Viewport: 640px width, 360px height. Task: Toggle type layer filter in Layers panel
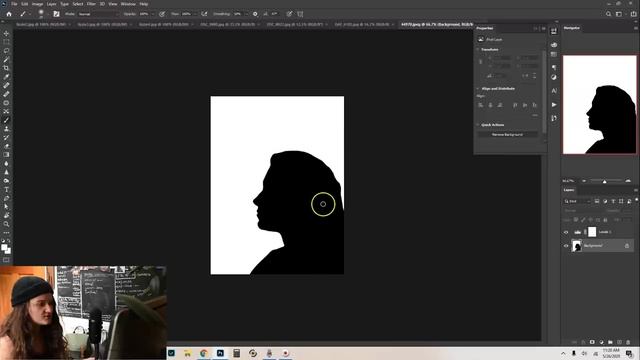(613, 201)
